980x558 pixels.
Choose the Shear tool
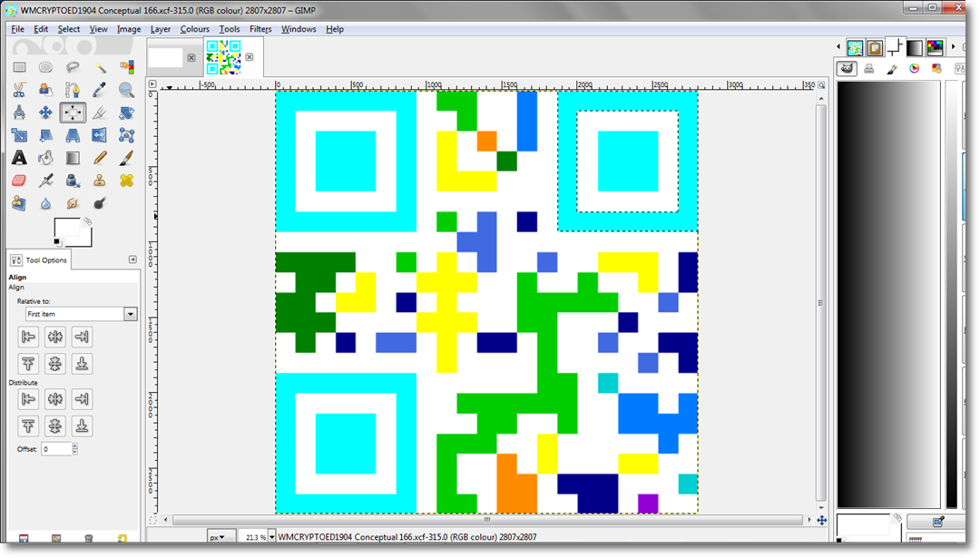(x=45, y=135)
